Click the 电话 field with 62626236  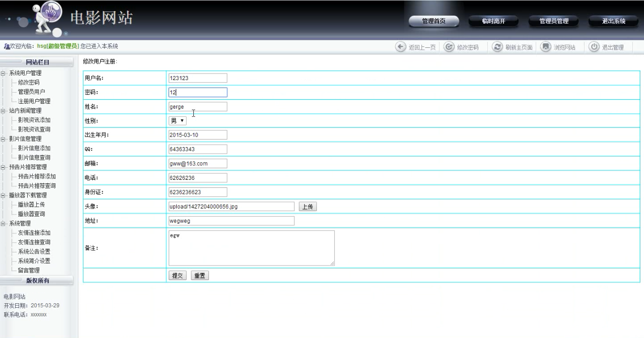click(198, 178)
